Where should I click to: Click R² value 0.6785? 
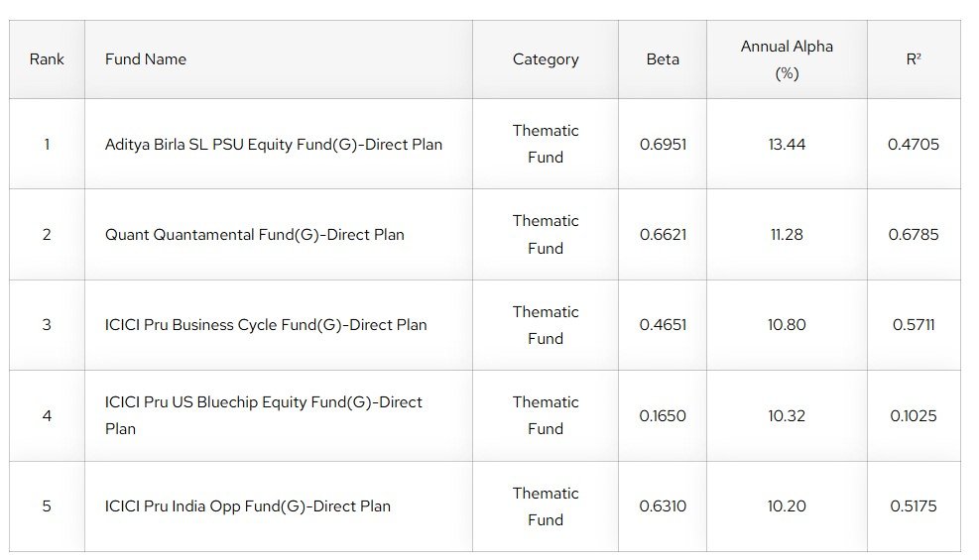(x=914, y=235)
